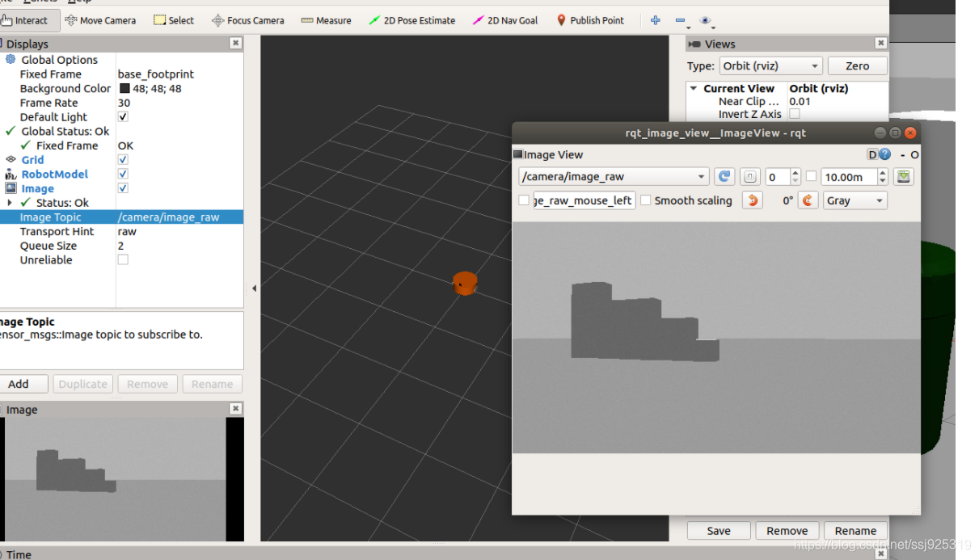This screenshot has width=979, height=560.
Task: Click the Save view button
Action: (719, 531)
